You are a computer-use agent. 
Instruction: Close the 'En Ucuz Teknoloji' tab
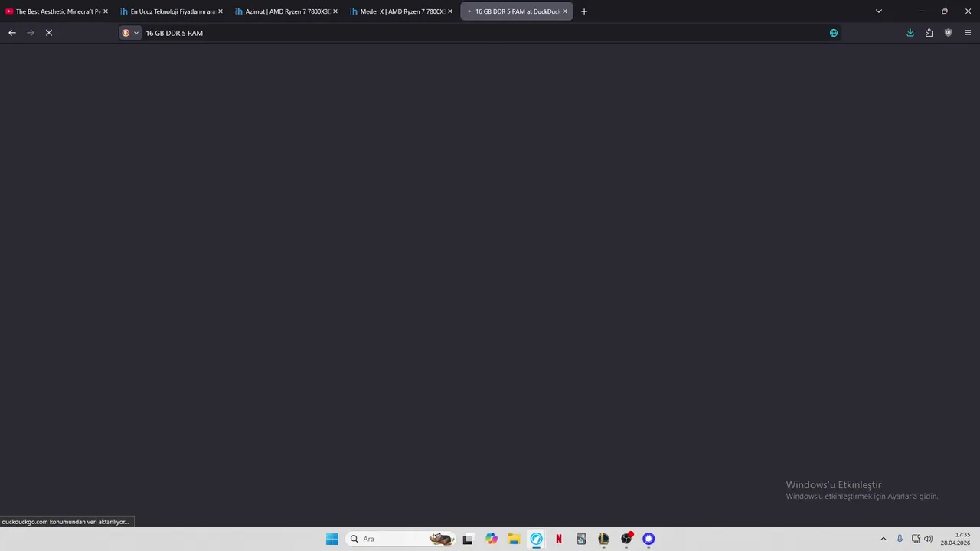(220, 11)
